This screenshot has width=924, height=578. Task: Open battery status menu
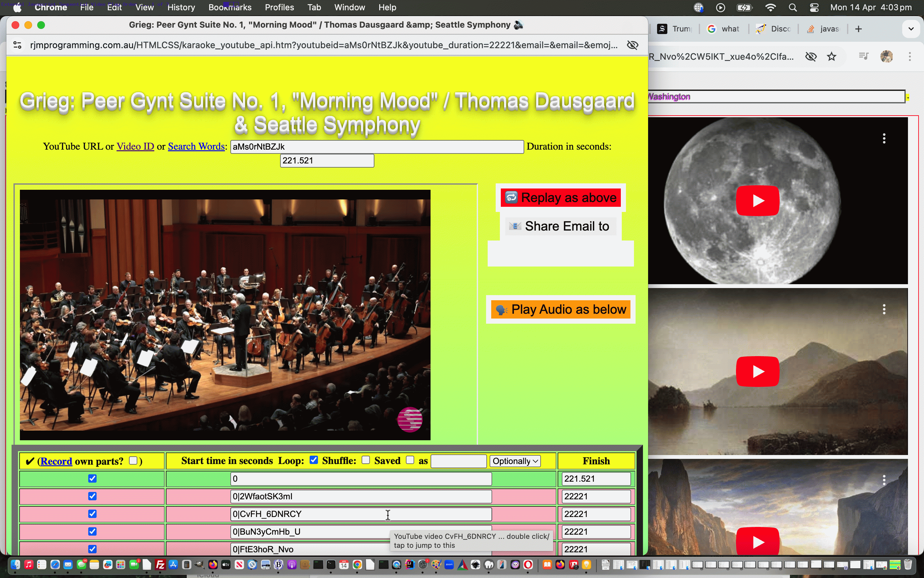click(x=744, y=8)
